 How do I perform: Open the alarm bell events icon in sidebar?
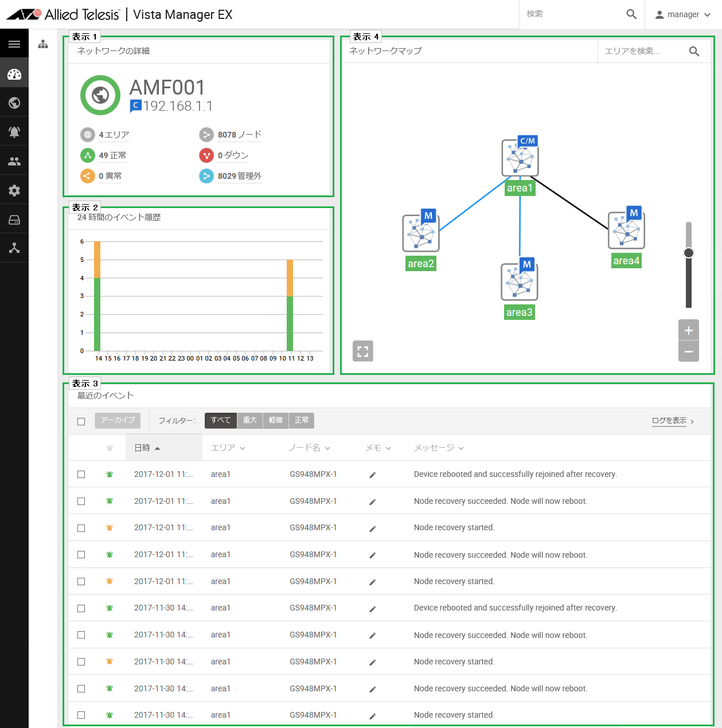(x=14, y=132)
